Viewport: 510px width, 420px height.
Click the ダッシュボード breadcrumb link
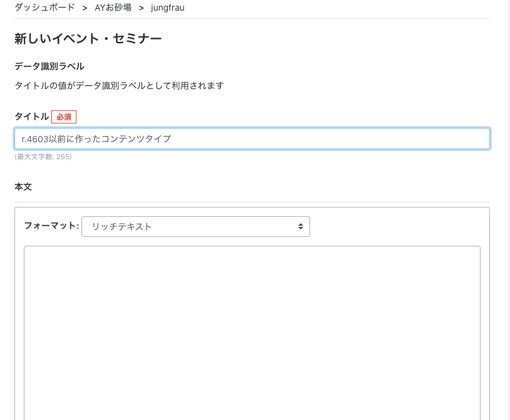pos(44,8)
